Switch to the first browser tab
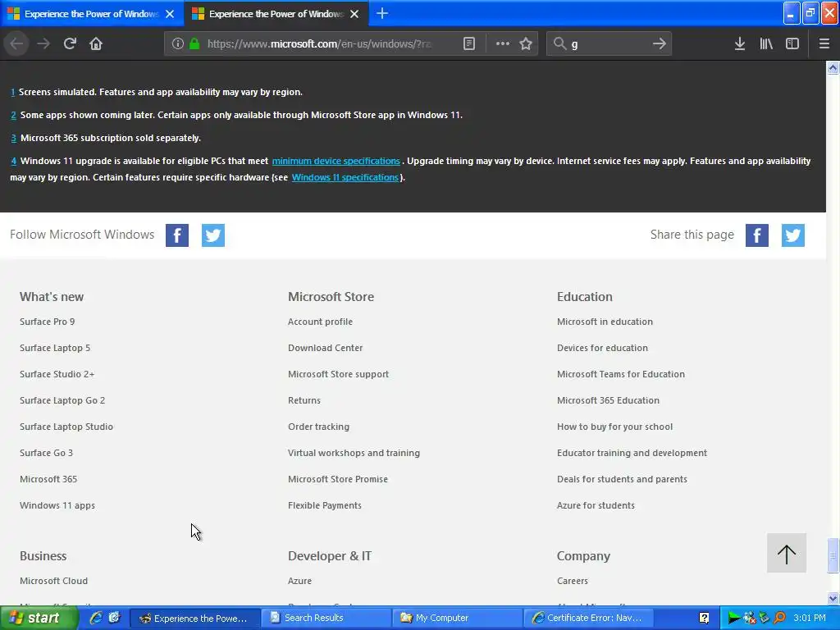 click(92, 14)
